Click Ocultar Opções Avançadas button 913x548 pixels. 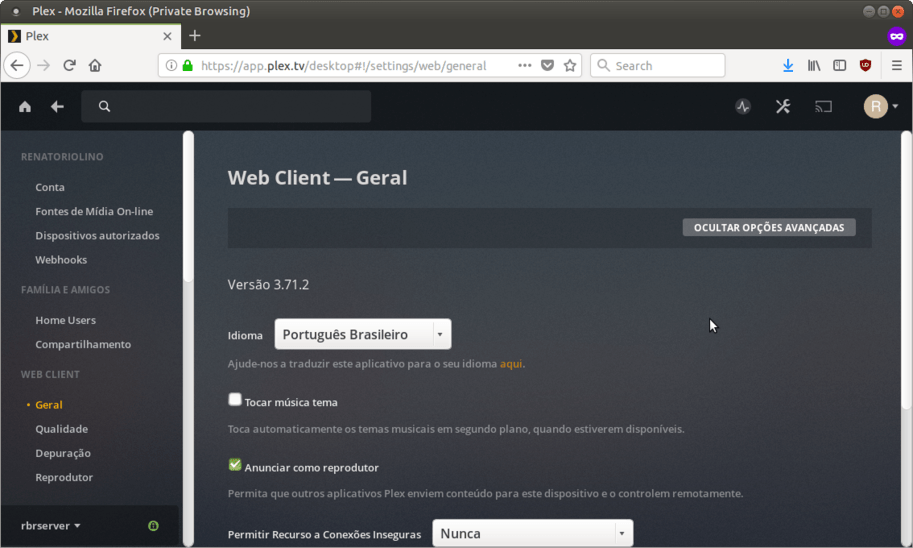point(769,228)
